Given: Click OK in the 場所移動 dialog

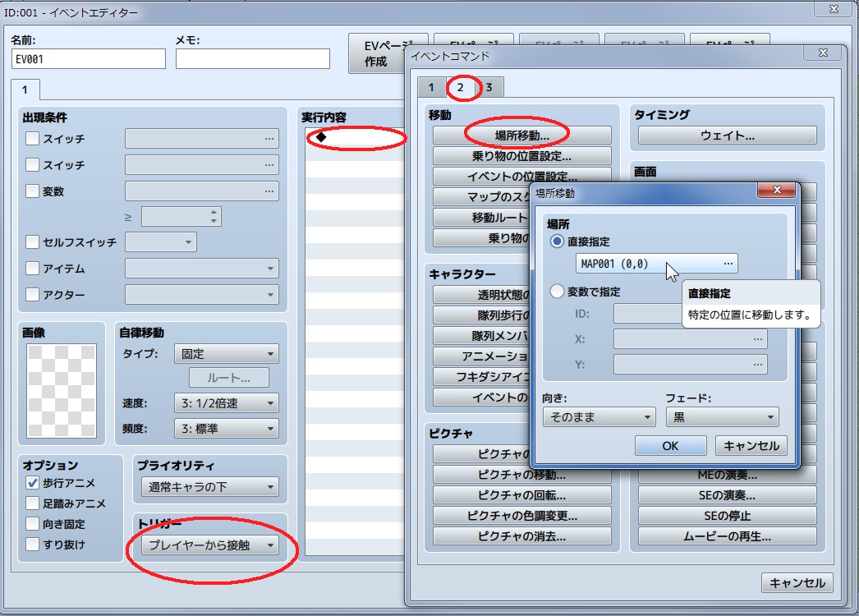Looking at the screenshot, I should 670,445.
